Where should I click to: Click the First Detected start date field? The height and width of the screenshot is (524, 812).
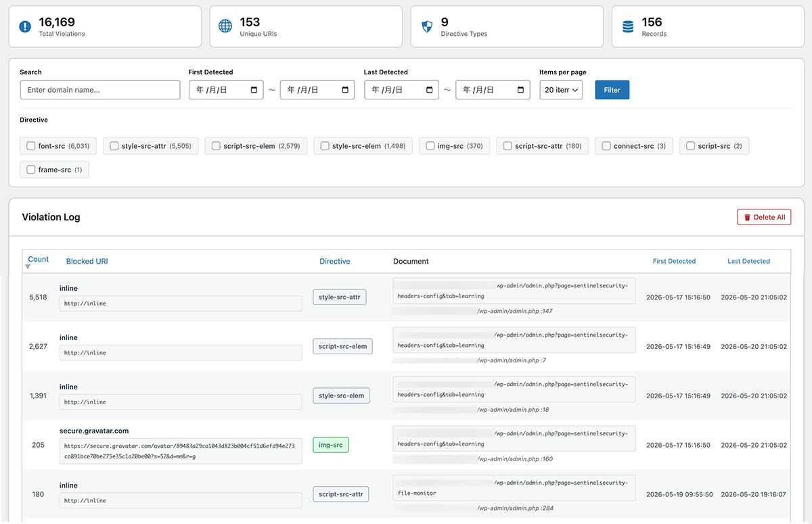point(226,90)
